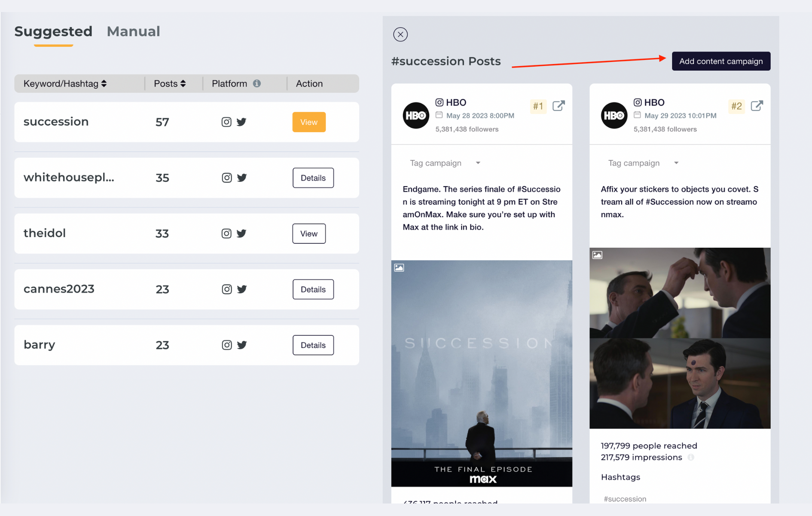Click '197,799 people reached' text

649,445
